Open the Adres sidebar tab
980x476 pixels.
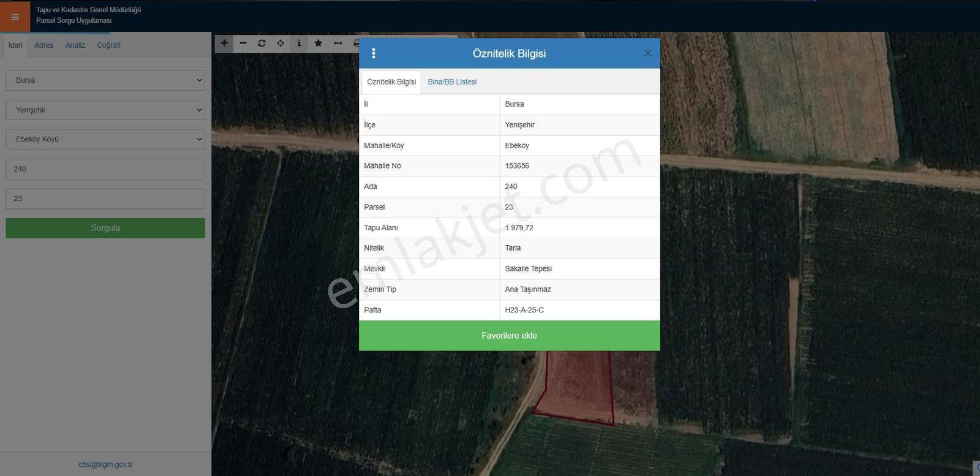(x=43, y=45)
